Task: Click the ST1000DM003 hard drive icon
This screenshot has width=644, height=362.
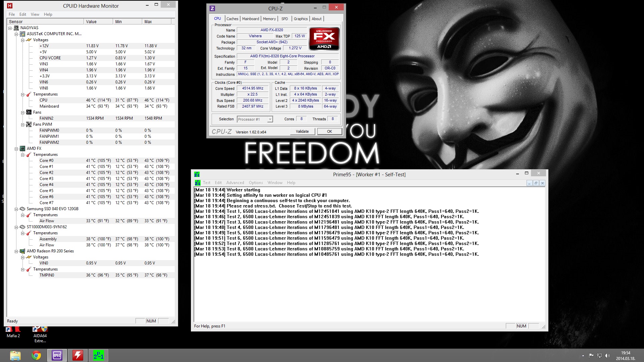Action: click(x=22, y=227)
